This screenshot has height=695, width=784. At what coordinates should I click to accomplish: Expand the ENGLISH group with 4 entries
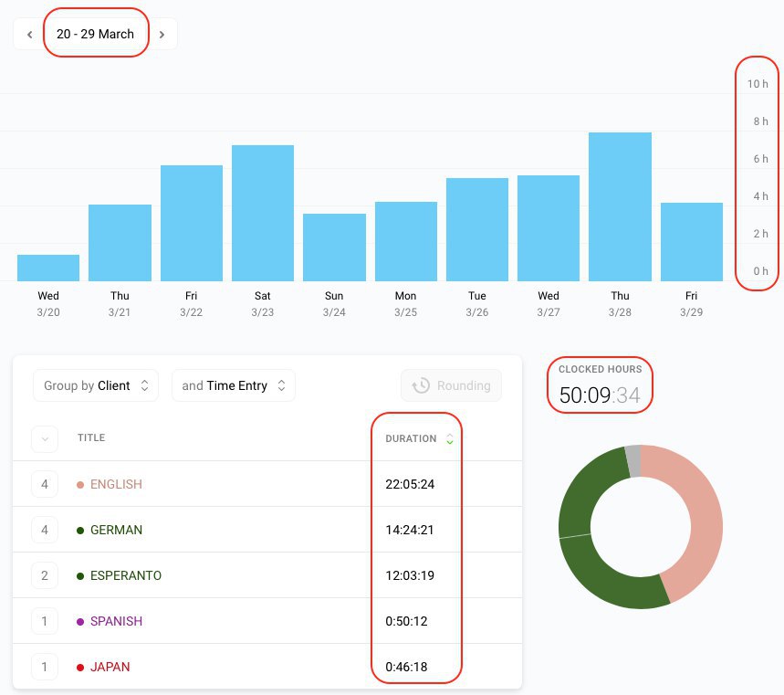coord(45,484)
